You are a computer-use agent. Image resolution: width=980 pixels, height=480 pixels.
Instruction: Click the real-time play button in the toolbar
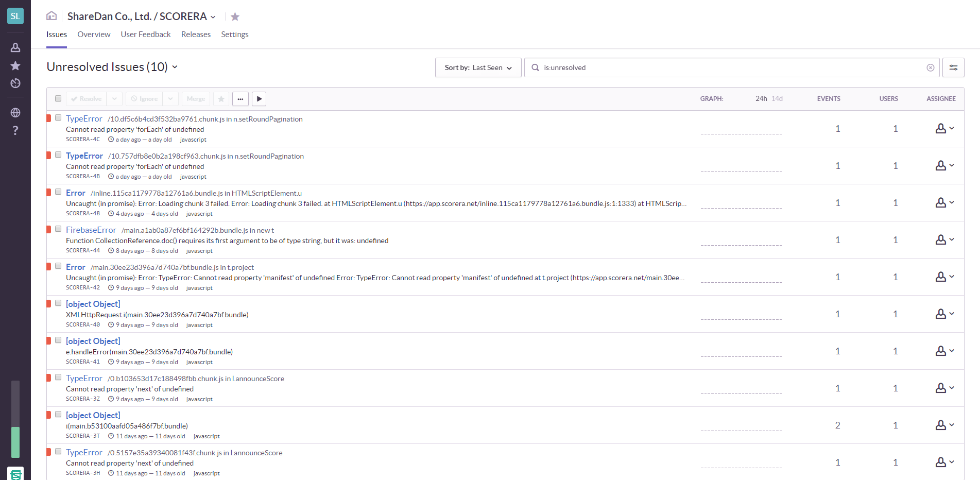click(259, 99)
